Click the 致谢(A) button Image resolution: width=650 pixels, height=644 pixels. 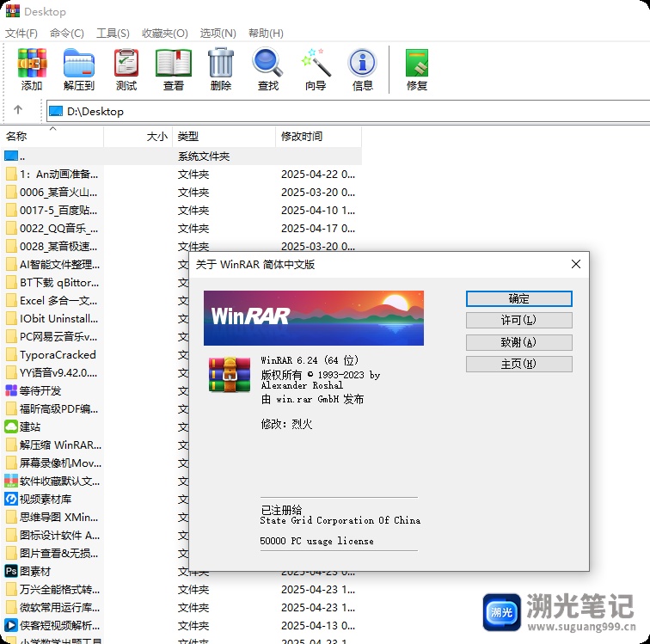click(x=518, y=342)
